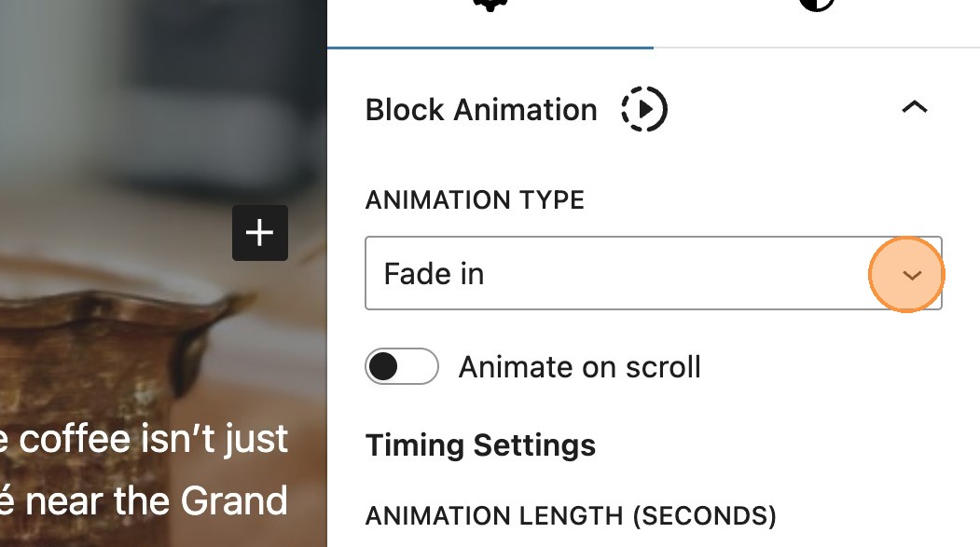Click the word "Fade in" in the select
This screenshot has width=980, height=547.
tap(434, 275)
